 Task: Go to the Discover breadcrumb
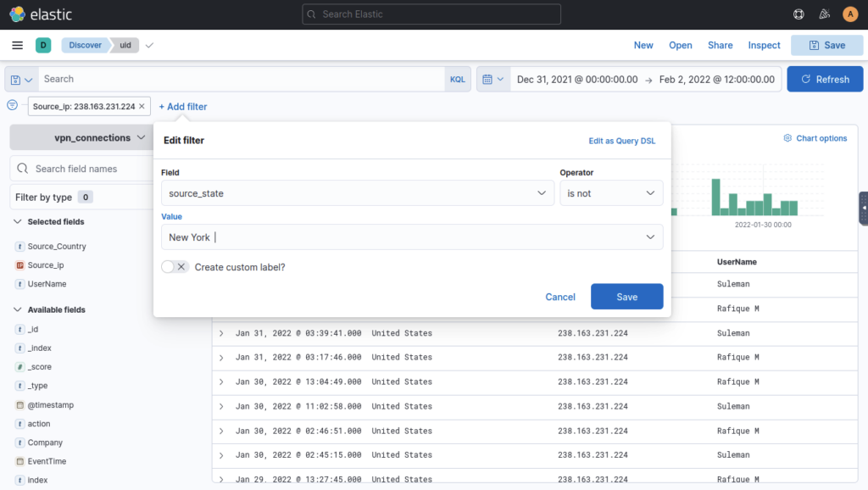tap(86, 46)
